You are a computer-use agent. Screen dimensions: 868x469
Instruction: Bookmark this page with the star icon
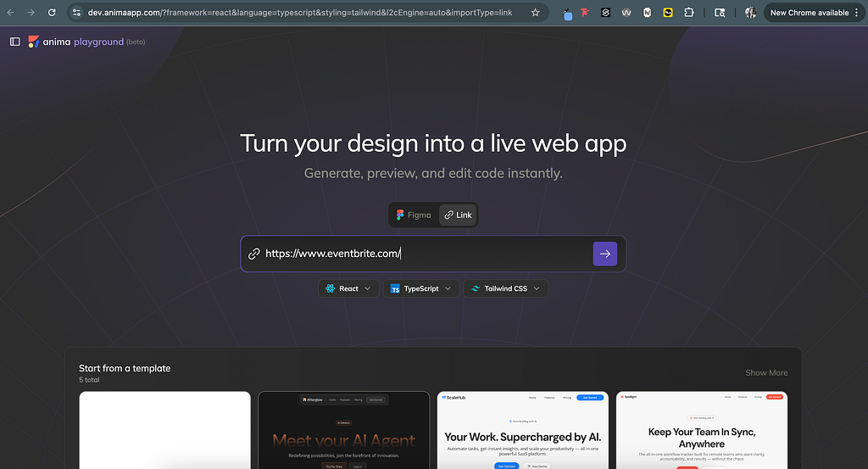click(536, 12)
